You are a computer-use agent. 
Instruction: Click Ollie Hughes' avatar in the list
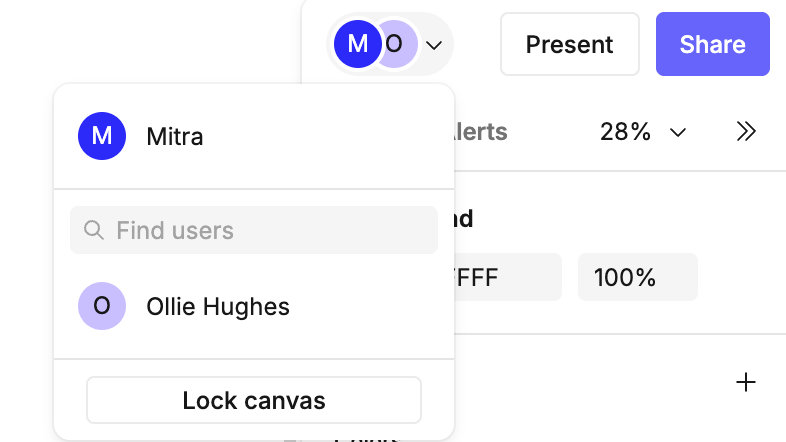pos(102,306)
